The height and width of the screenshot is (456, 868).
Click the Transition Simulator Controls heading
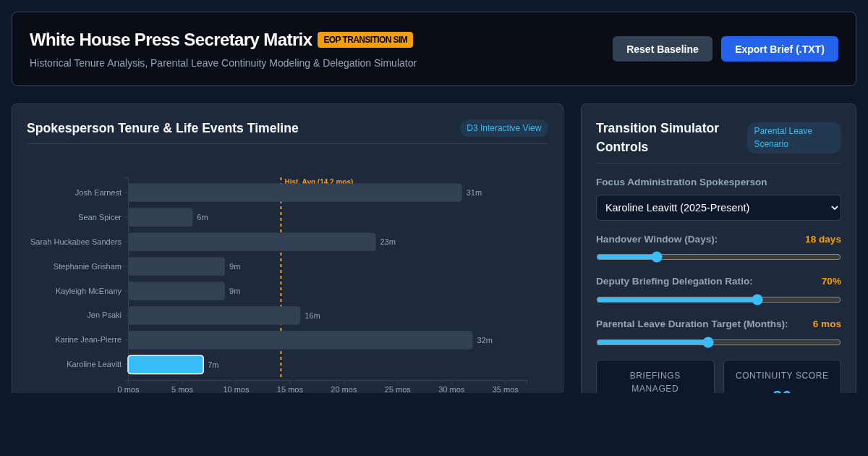[658, 138]
